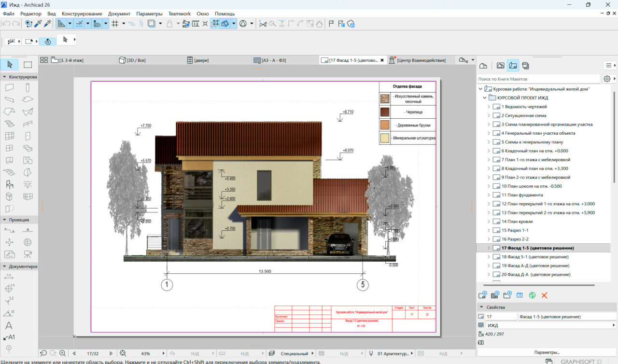Click the scissors Trim icon in toolbar
618x364 pixels.
263,23
